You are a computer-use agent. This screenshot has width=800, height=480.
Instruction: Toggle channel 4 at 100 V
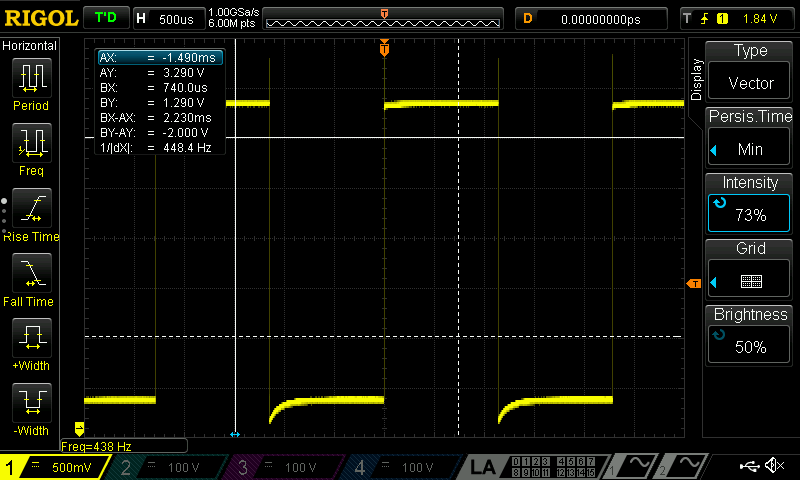tap(402, 467)
